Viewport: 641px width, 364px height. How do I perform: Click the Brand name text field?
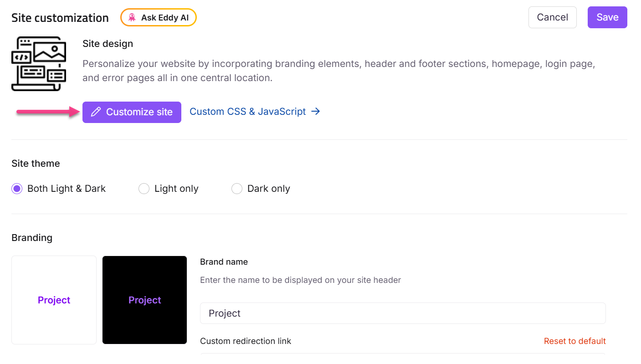(403, 313)
